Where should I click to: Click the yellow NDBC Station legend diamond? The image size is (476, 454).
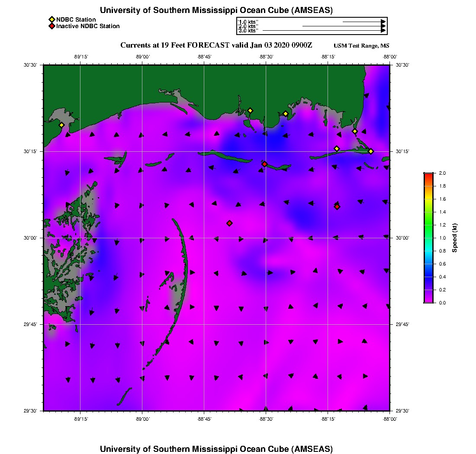point(51,19)
